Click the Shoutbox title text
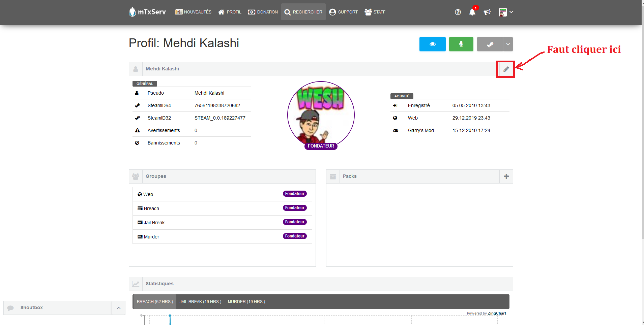This screenshot has width=644, height=325. coord(32,308)
